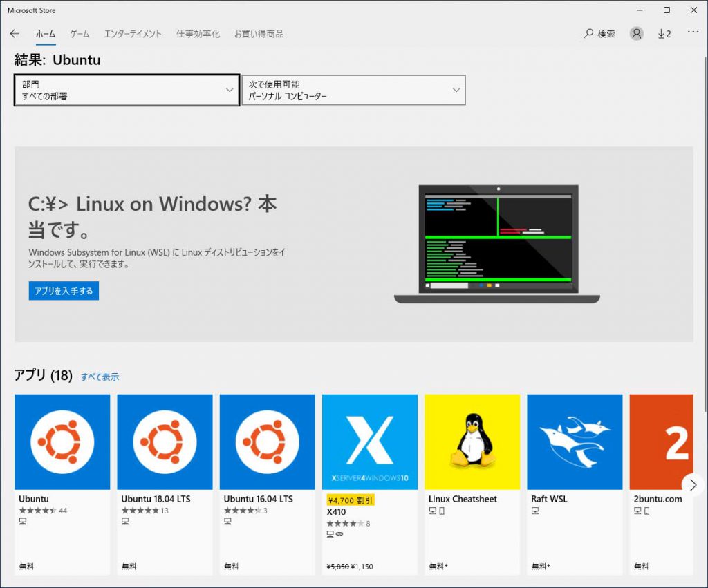The image size is (708, 588).
Task: Show next apps with right arrow
Action: [x=693, y=484]
